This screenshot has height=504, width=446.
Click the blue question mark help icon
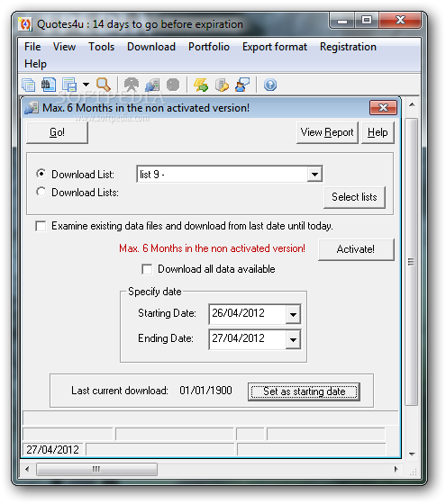[270, 85]
